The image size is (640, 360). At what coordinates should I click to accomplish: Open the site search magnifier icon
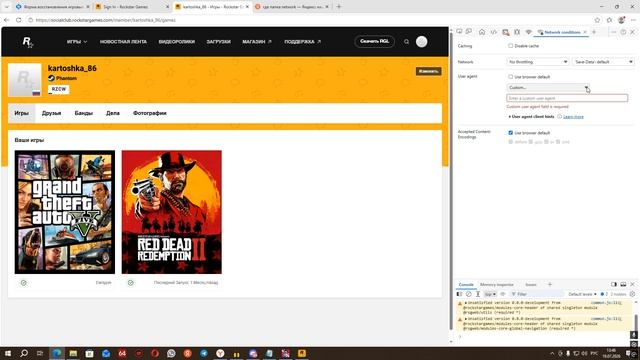click(x=406, y=42)
